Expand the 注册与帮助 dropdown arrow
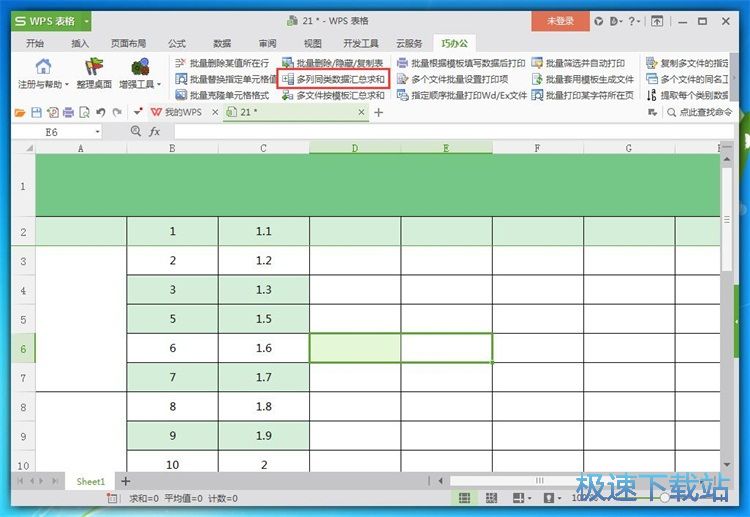750x517 pixels. coord(66,85)
